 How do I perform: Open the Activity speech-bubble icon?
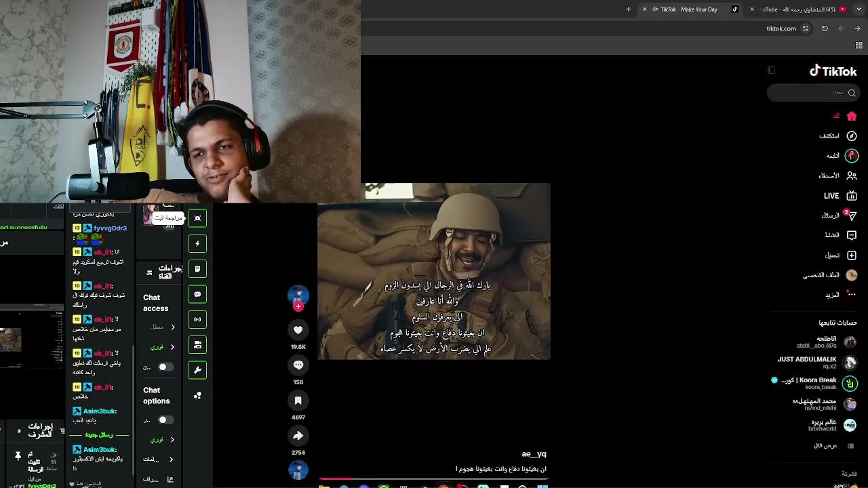tap(852, 235)
